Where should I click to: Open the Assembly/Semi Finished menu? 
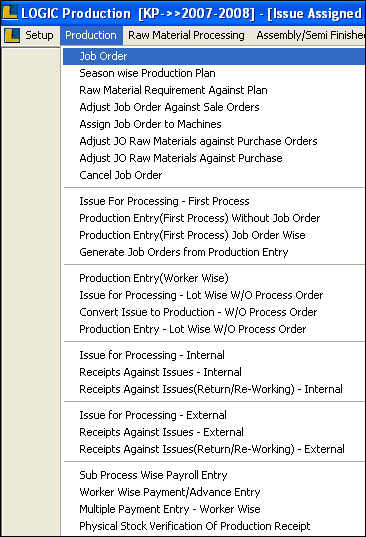[311, 35]
